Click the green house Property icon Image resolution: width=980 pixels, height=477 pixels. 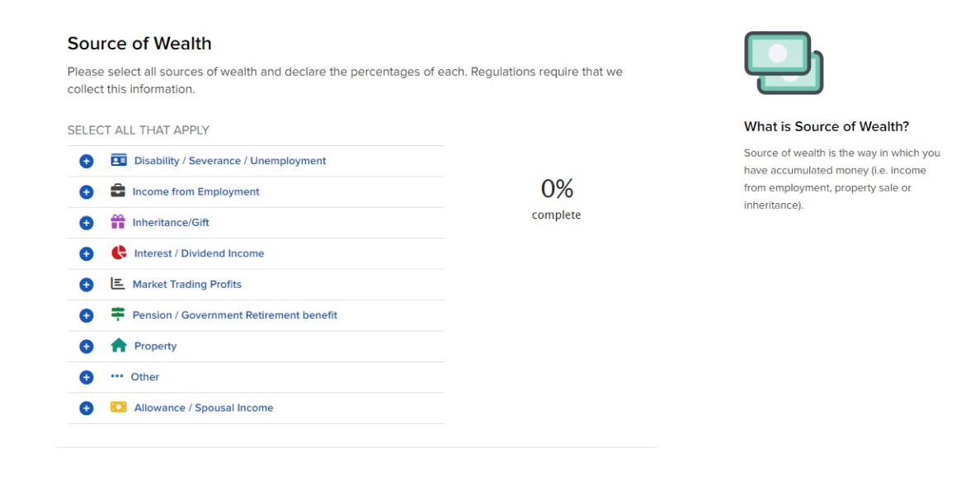pyautogui.click(x=119, y=346)
